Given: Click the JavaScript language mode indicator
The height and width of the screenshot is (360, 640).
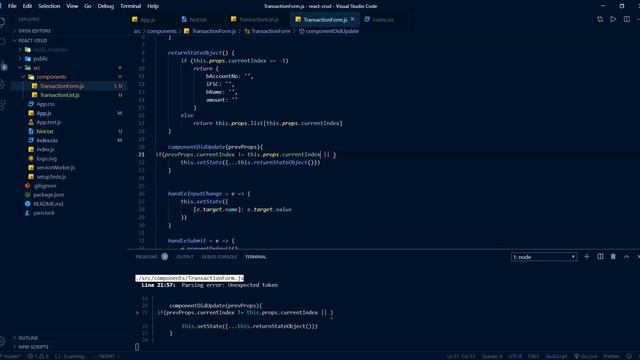Looking at the screenshot, I should (556, 356).
